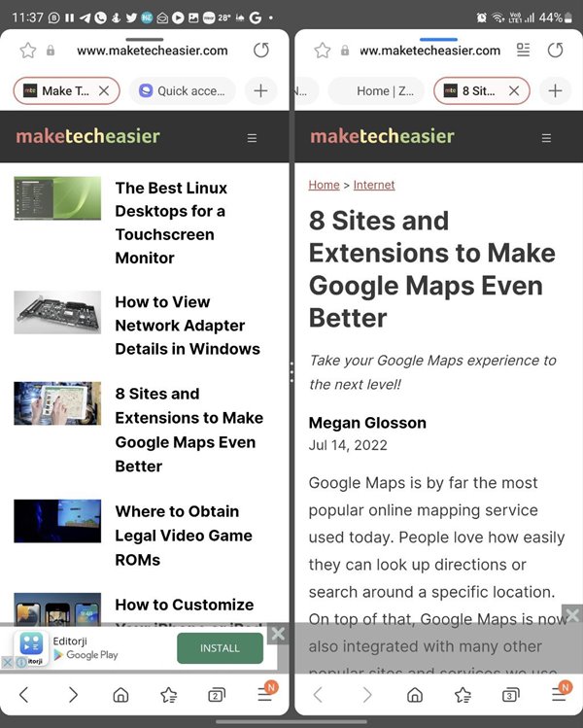This screenshot has height=728, width=583.
Task: Open right window address bar URL
Action: tap(430, 51)
